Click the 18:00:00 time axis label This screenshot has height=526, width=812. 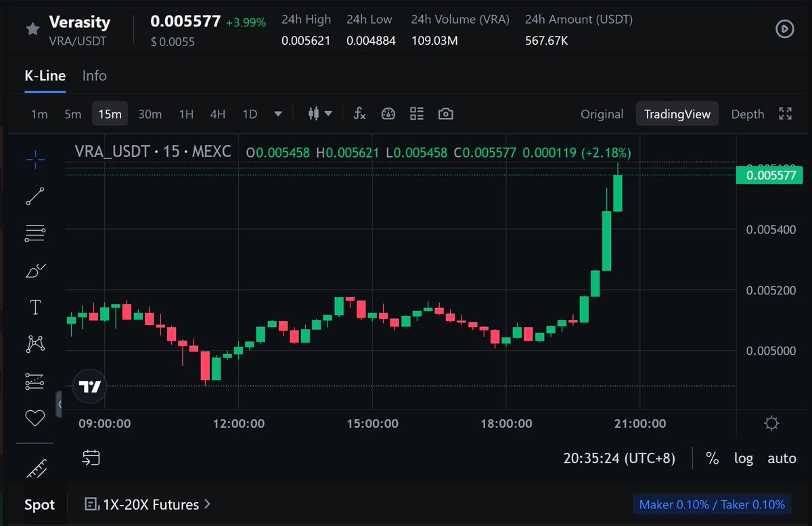[x=507, y=424]
